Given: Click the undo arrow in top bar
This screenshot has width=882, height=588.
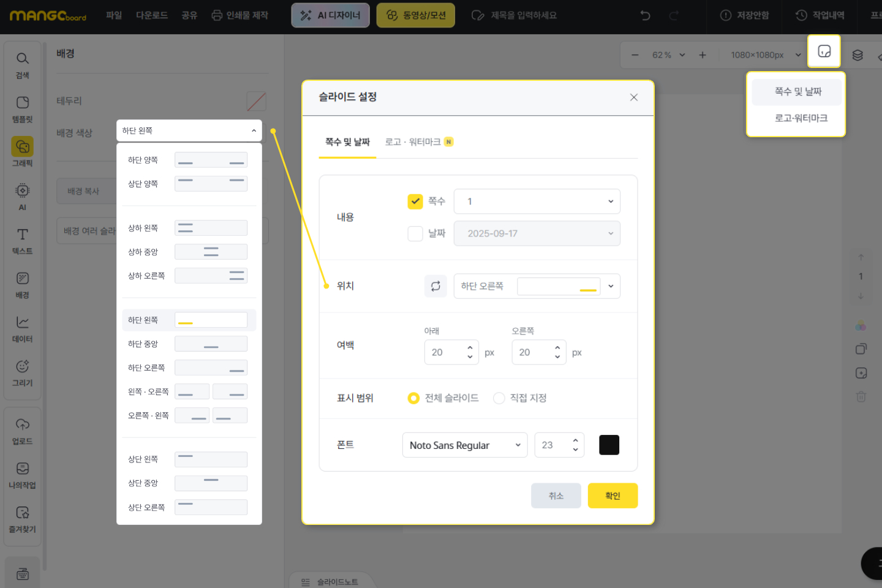Looking at the screenshot, I should tap(645, 15).
